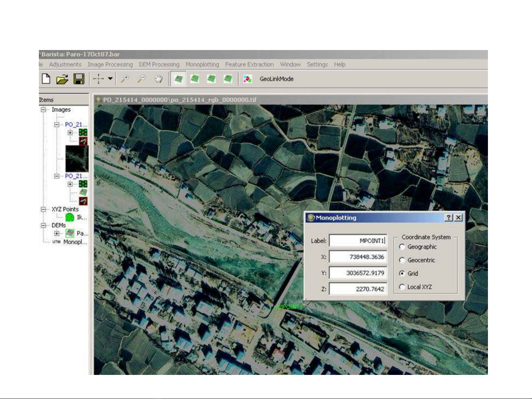This screenshot has width=532, height=399.
Task: Expand the second image's green points item
Action: [70, 184]
